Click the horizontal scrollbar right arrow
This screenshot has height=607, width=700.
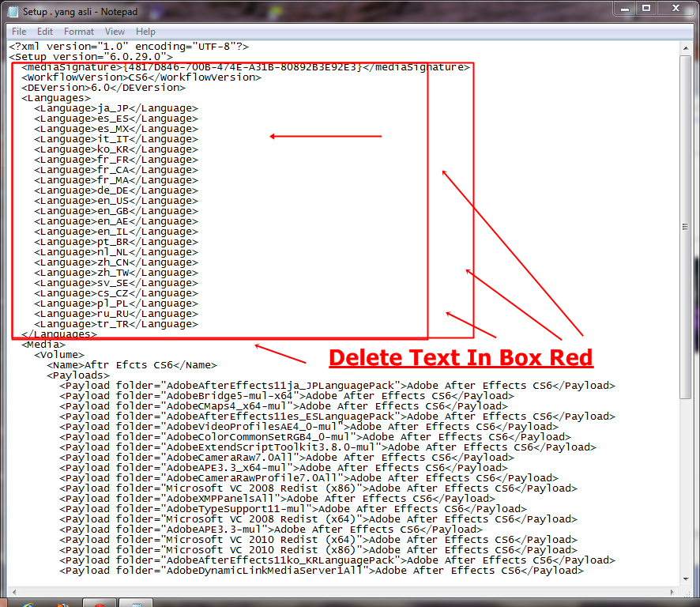673,592
